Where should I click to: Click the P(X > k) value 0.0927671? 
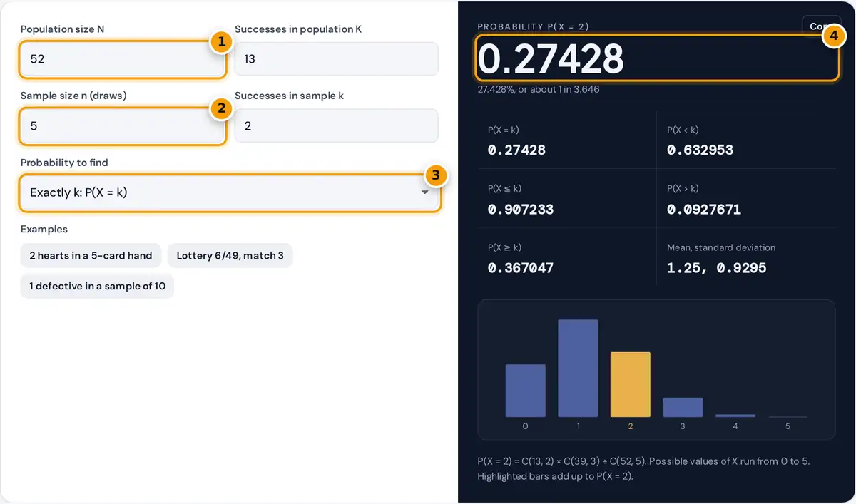pyautogui.click(x=704, y=210)
